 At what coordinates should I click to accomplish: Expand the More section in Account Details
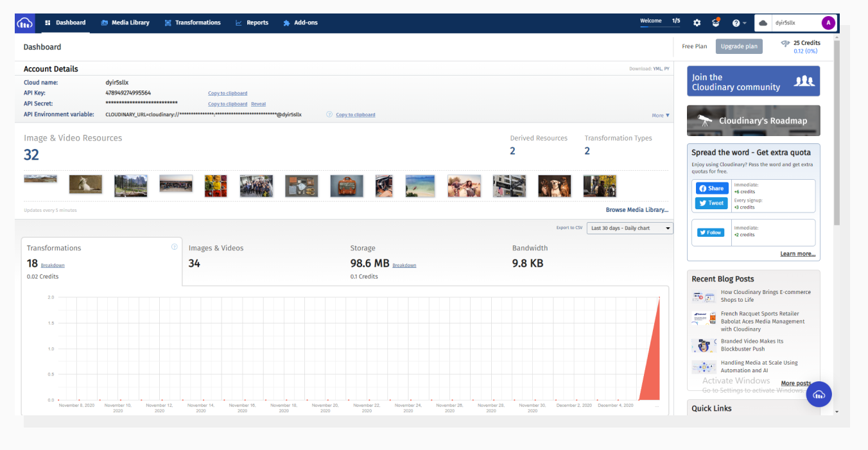(661, 115)
